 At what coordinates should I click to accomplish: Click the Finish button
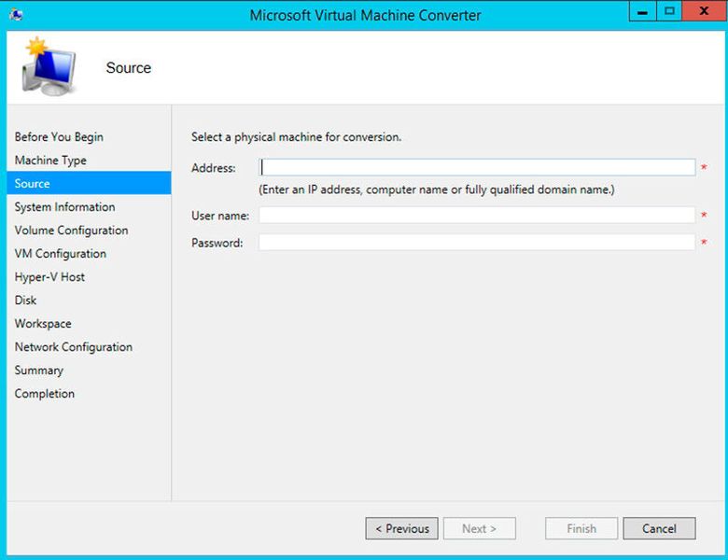point(581,528)
